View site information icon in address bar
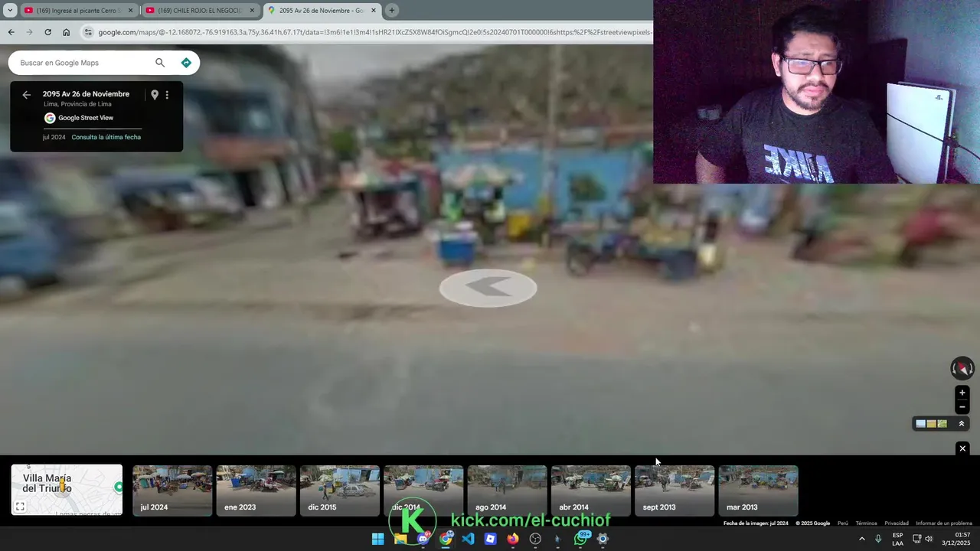 tap(88, 32)
